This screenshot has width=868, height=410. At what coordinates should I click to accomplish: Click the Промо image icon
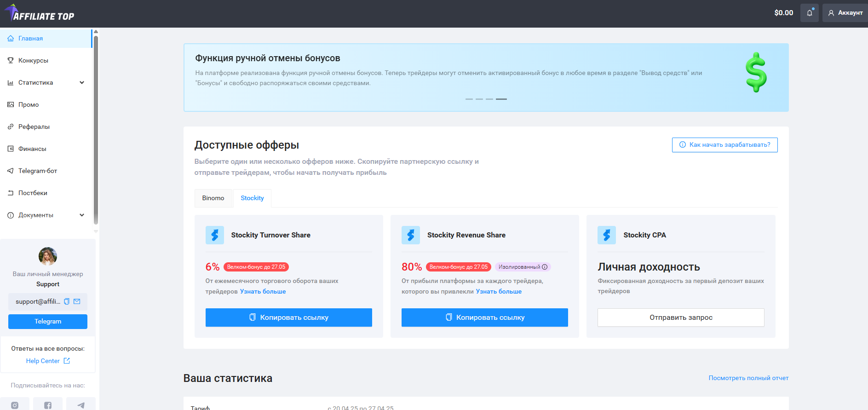[x=11, y=104]
